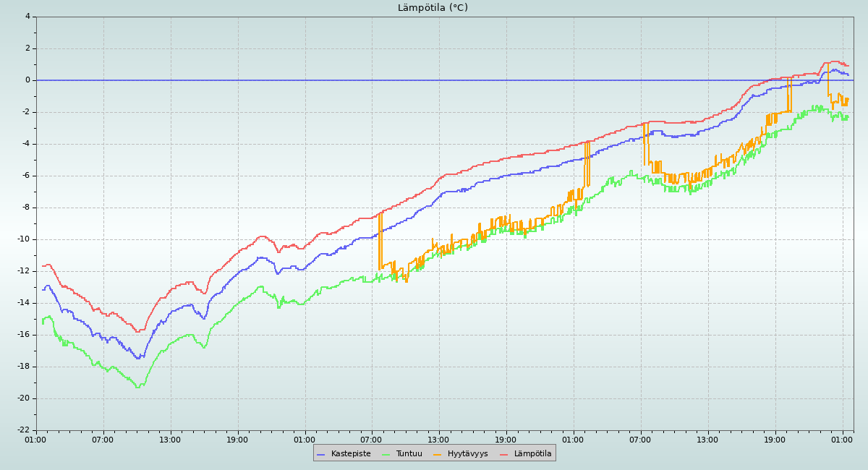The width and height of the screenshot is (868, 470).
Task: Select the Lämpötila legend label
Action: point(532,454)
